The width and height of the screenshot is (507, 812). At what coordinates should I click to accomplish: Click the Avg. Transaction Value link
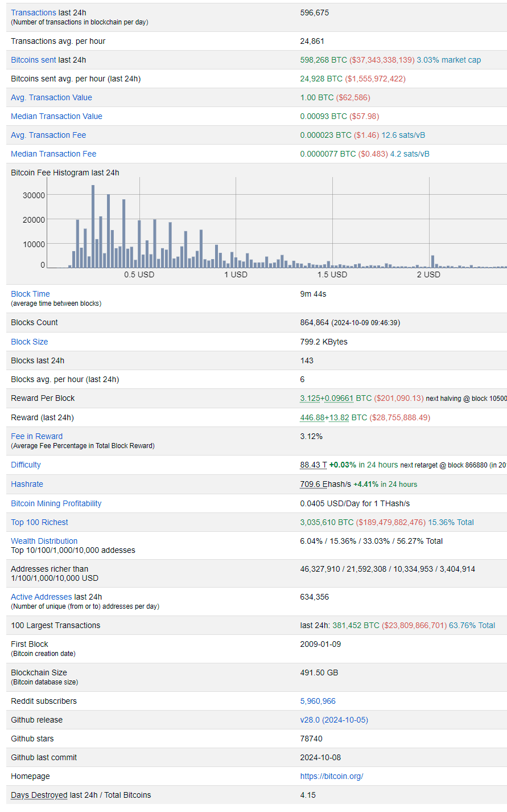[x=51, y=97]
